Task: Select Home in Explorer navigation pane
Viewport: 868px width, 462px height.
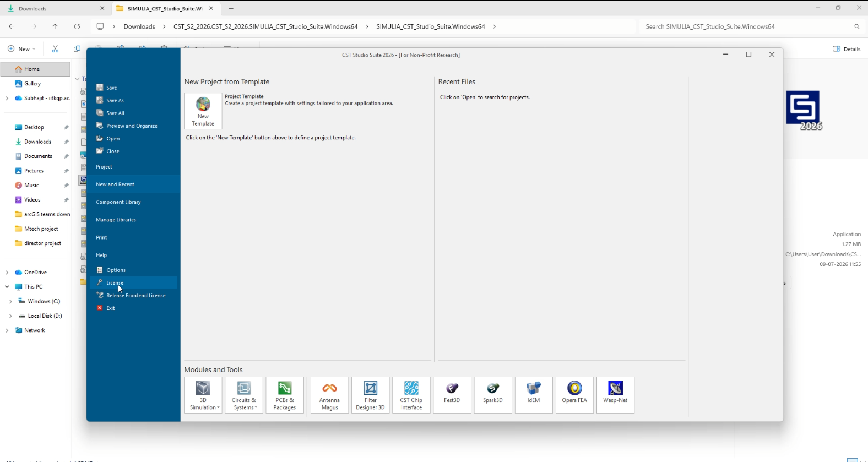Action: point(35,69)
